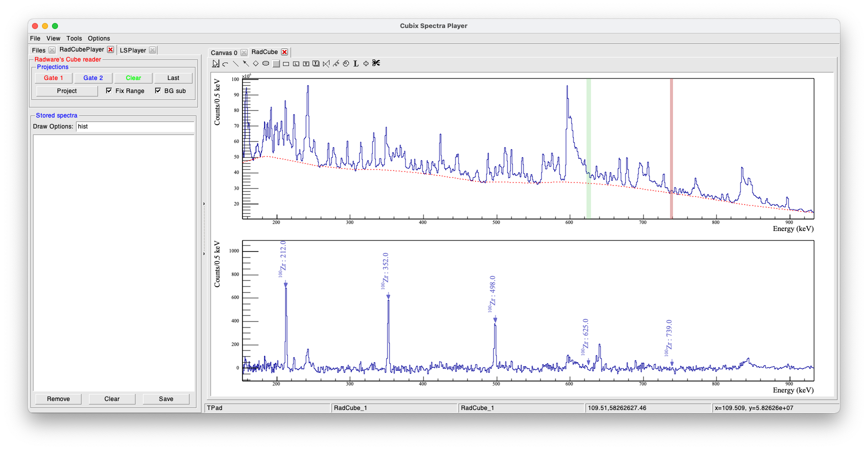Viewport: 868px width, 450px height.
Task: Toggle the BG sub checkbox
Action: pos(158,90)
